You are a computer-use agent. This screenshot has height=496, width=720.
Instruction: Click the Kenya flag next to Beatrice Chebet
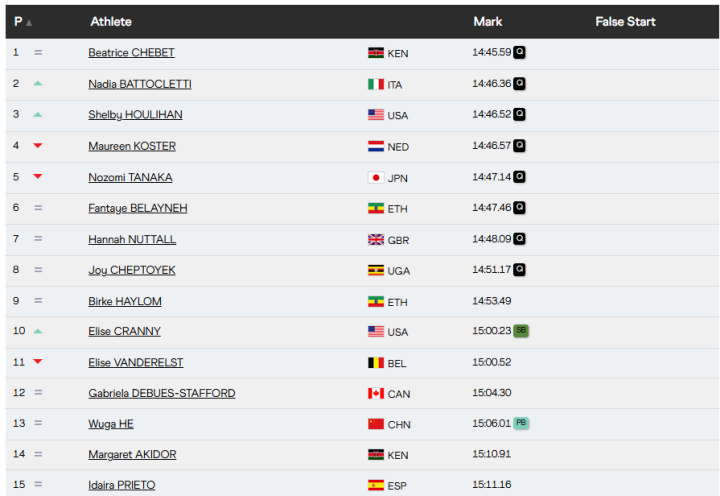coord(376,53)
